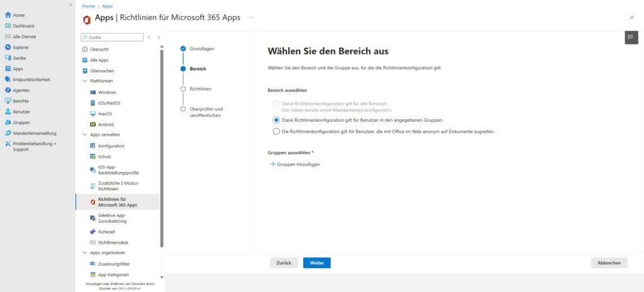Collapse the Apps organisieren section

(85, 252)
